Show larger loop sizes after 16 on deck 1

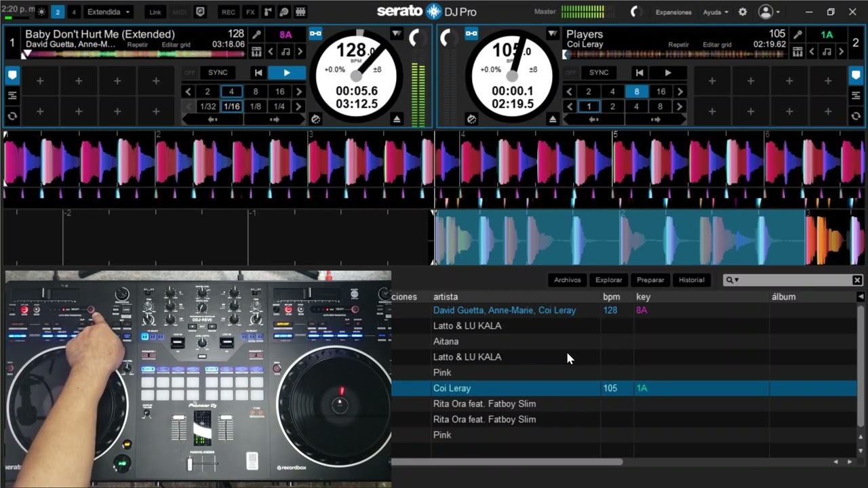click(x=299, y=91)
